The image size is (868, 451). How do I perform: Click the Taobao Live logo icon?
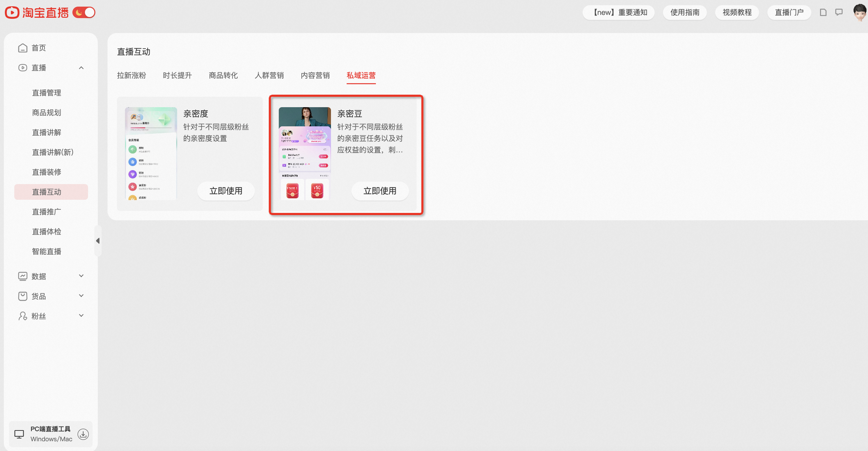coord(12,13)
